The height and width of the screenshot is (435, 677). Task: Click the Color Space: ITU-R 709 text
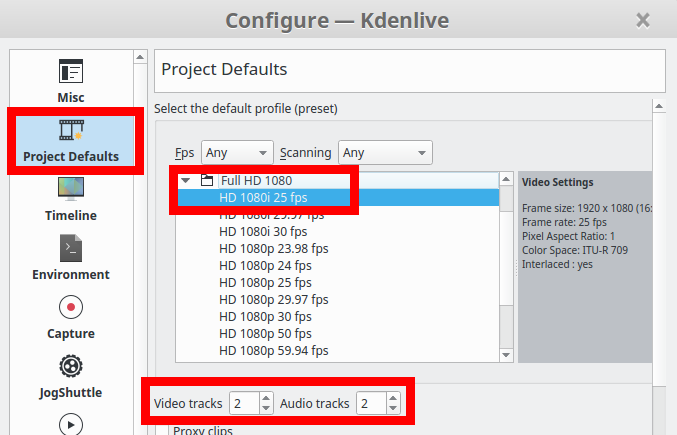pos(575,250)
